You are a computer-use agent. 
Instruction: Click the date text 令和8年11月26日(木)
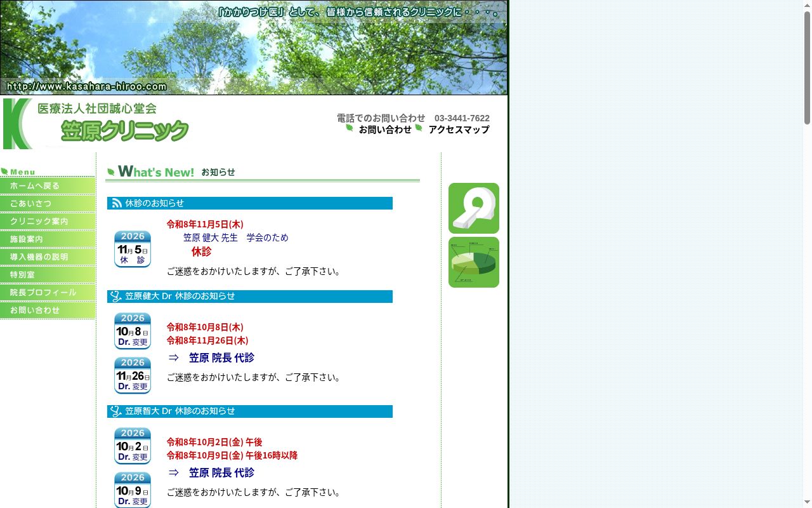207,340
